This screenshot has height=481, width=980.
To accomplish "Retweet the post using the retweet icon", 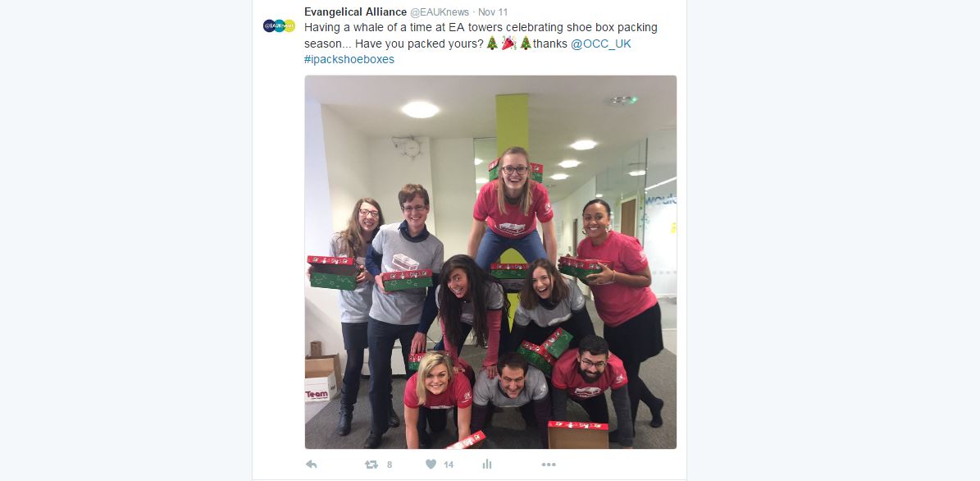I will [371, 464].
